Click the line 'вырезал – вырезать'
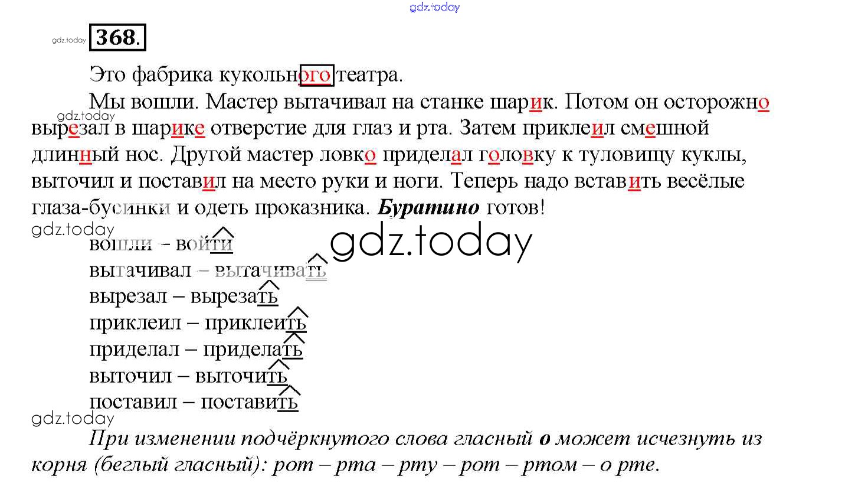The width and height of the screenshot is (868, 483). (x=183, y=296)
